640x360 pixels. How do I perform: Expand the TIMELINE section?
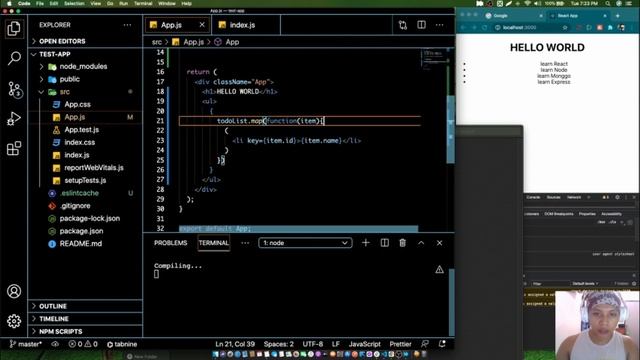click(86, 319)
